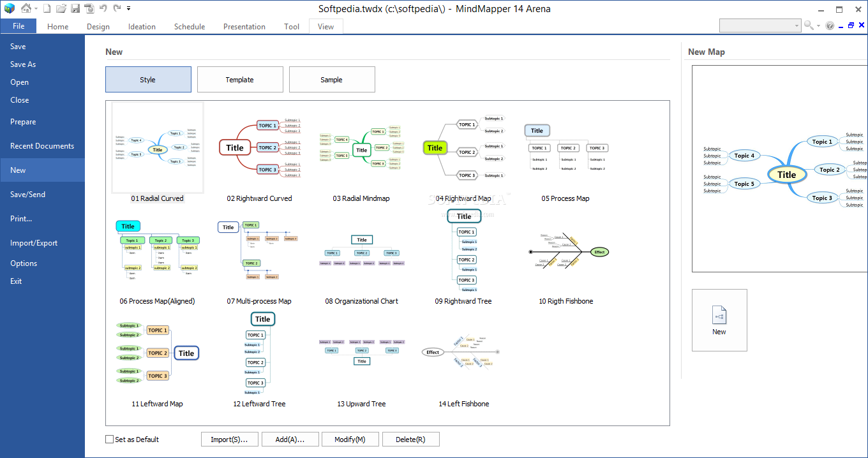This screenshot has width=868, height=458.
Task: Click the new blank document icon
Action: [47, 8]
